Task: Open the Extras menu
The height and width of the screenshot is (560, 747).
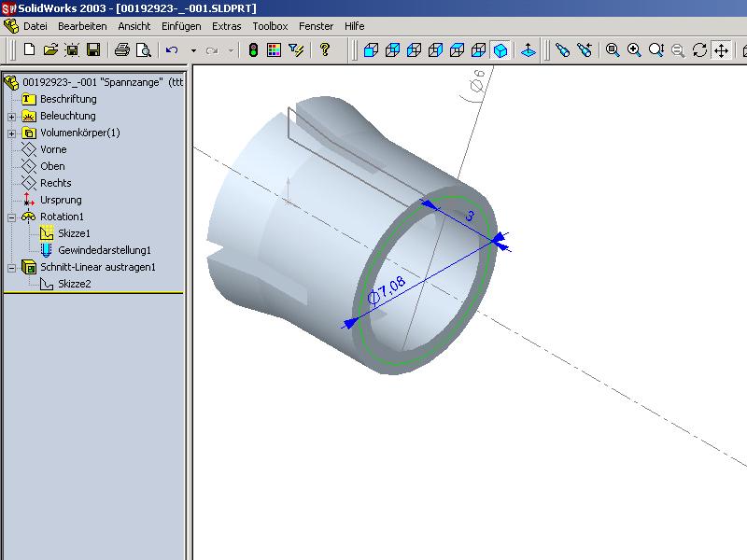Action: pyautogui.click(x=226, y=26)
